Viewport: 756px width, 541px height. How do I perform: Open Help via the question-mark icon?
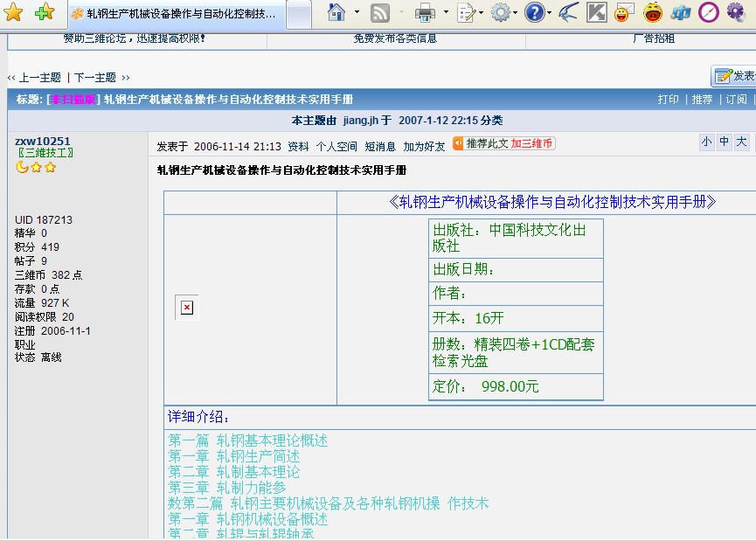point(533,11)
